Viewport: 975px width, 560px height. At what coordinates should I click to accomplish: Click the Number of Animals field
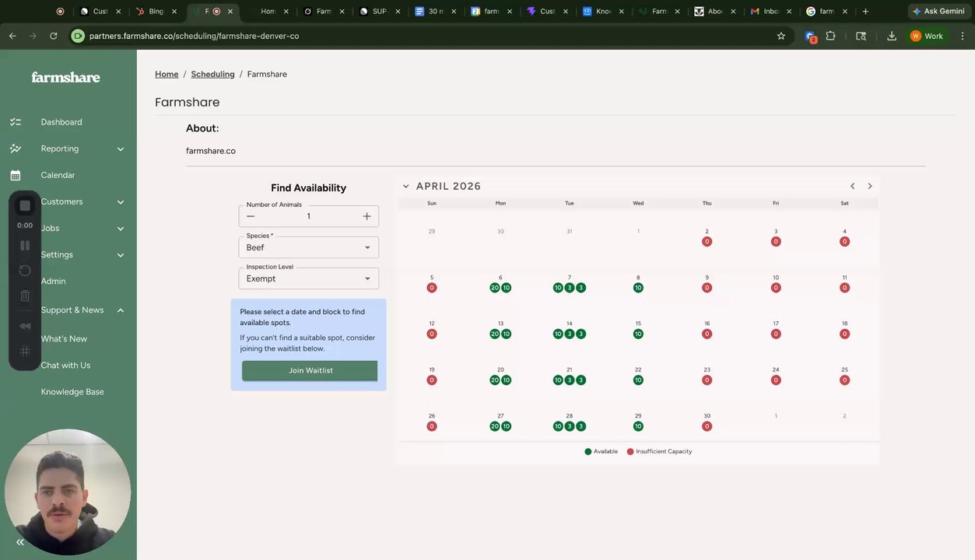[x=309, y=216]
